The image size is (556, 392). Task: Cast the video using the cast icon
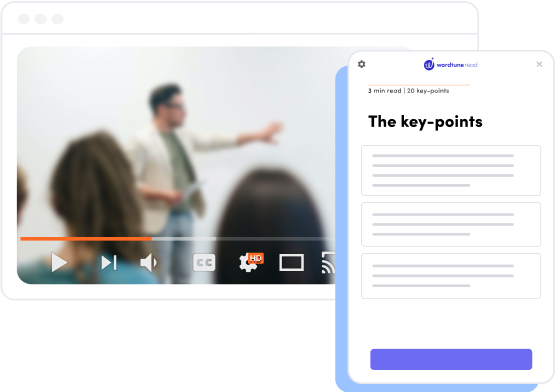click(x=328, y=263)
